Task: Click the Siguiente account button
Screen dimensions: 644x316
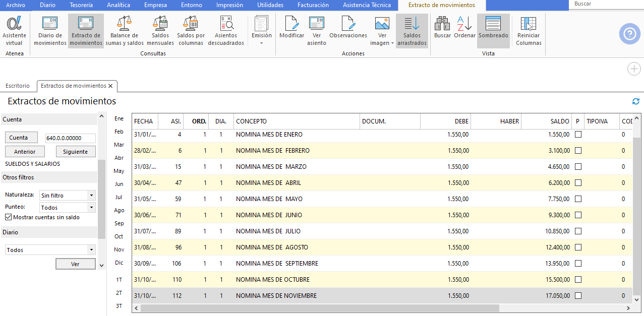Action: 76,152
